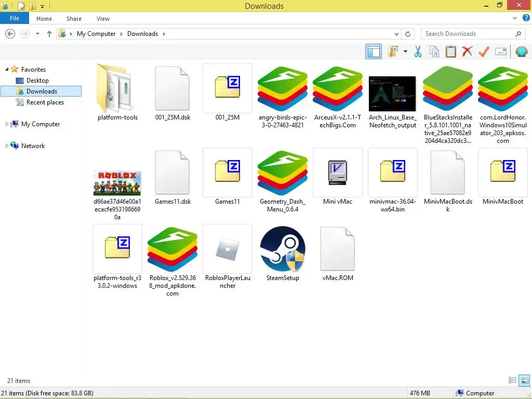
Task: Expand the arrow before My Computer breadcrumb
Action: point(71,34)
